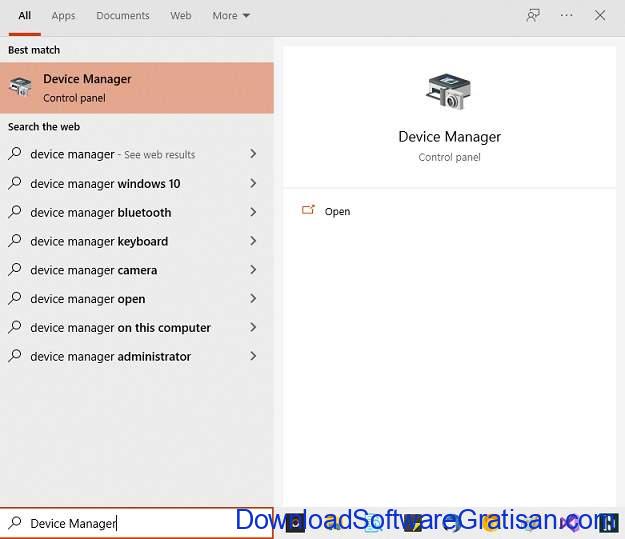The height and width of the screenshot is (539, 625).
Task: Select 'device manager open' suggestion
Action: [x=88, y=299]
